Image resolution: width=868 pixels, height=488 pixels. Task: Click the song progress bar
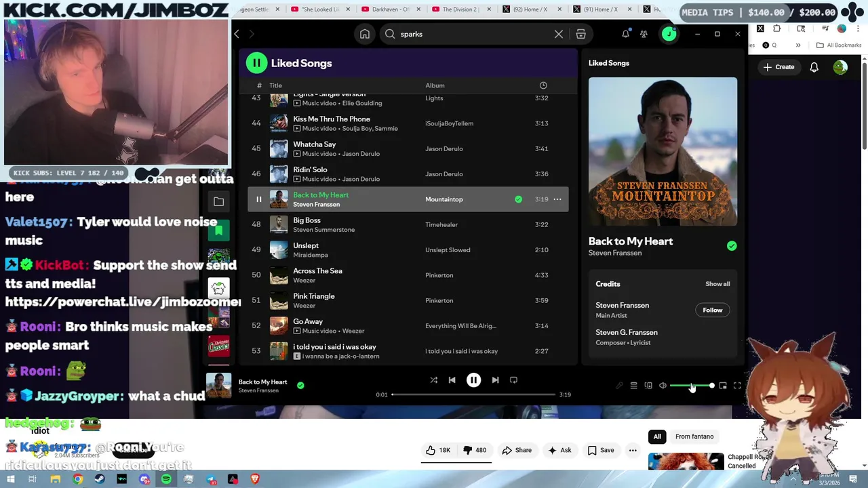click(473, 394)
